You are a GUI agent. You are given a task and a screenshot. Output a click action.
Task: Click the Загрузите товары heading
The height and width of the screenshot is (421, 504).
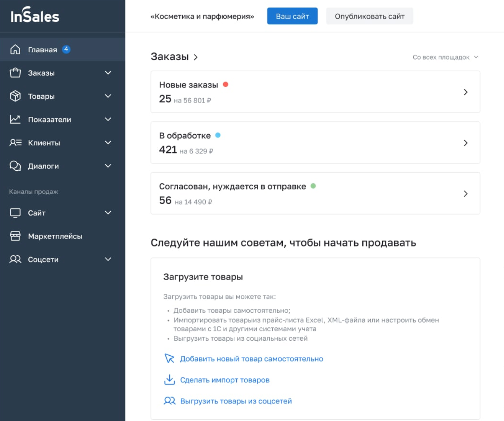203,277
